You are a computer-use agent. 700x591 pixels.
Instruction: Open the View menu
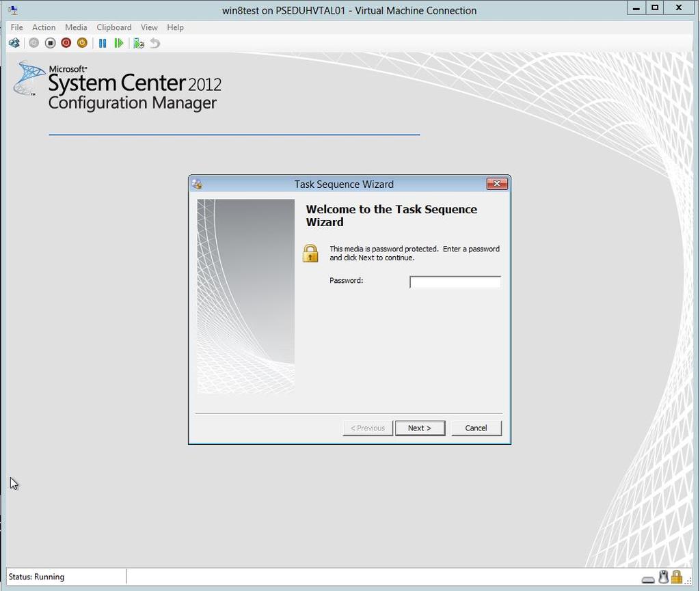point(149,27)
